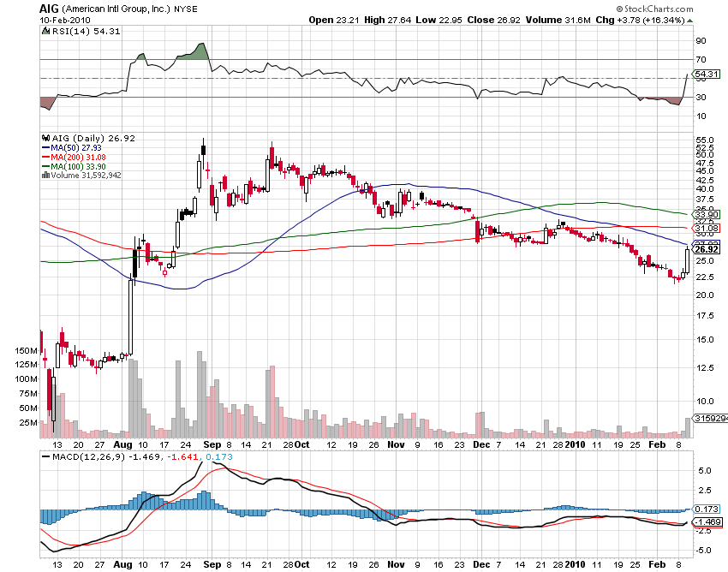Click the Close 26.92 header value

[493, 20]
